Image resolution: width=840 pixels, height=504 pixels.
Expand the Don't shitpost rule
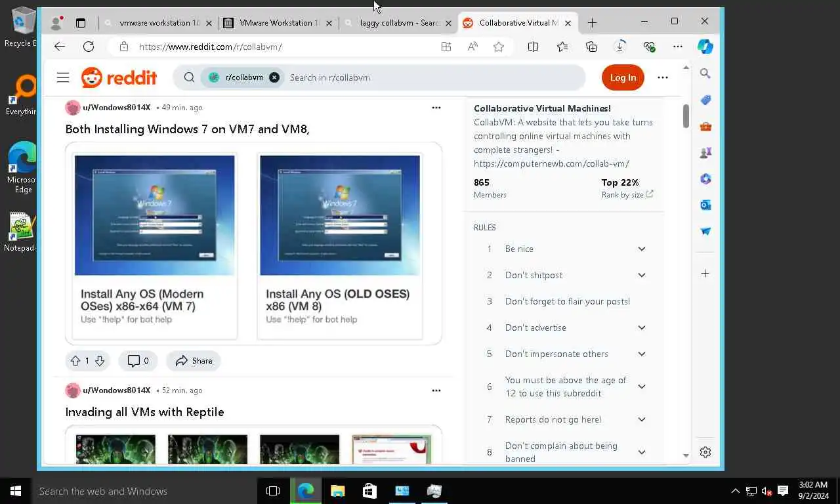[x=642, y=275]
